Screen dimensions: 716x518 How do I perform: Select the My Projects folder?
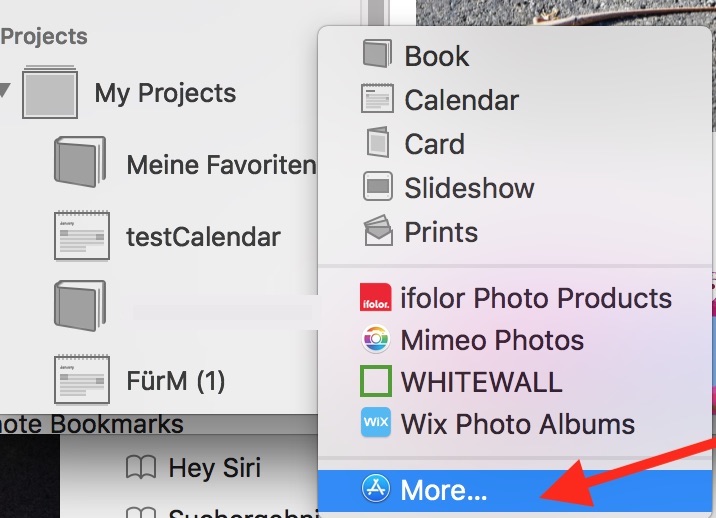(165, 93)
